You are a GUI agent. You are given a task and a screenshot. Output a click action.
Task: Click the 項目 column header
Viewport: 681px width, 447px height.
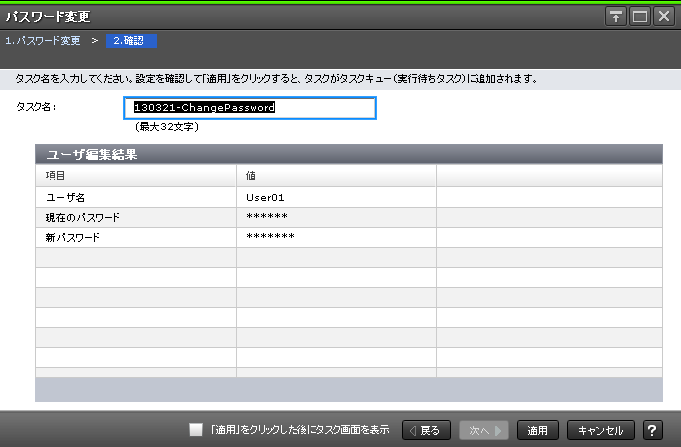[136, 175]
